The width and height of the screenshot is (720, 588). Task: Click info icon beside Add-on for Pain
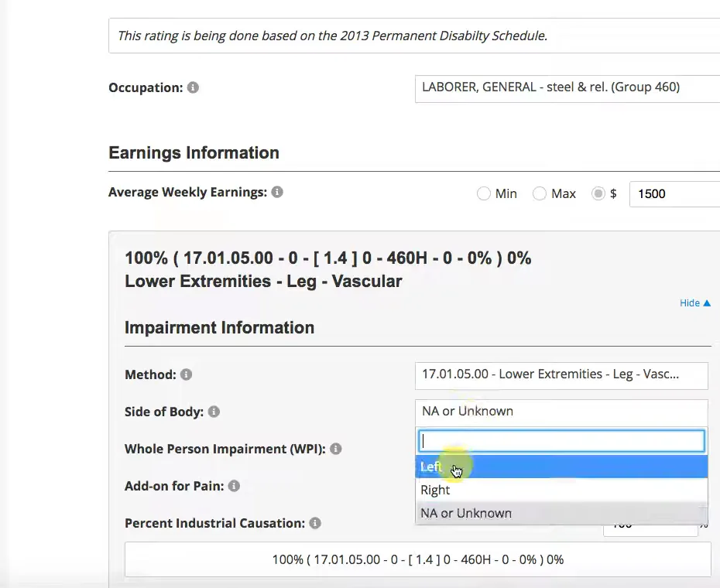point(234,486)
